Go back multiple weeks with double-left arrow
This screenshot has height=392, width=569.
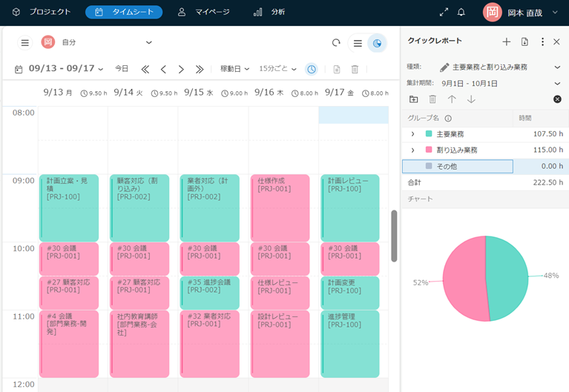tap(145, 69)
